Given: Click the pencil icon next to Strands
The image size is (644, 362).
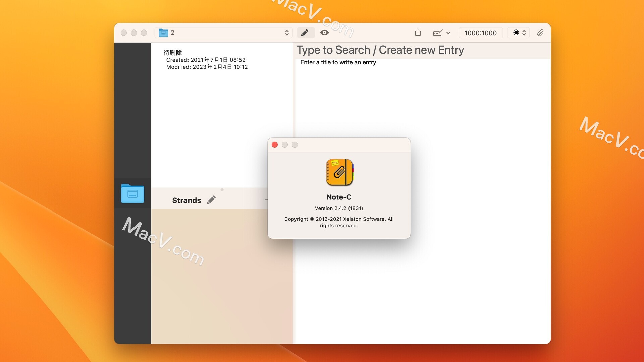Looking at the screenshot, I should [211, 200].
